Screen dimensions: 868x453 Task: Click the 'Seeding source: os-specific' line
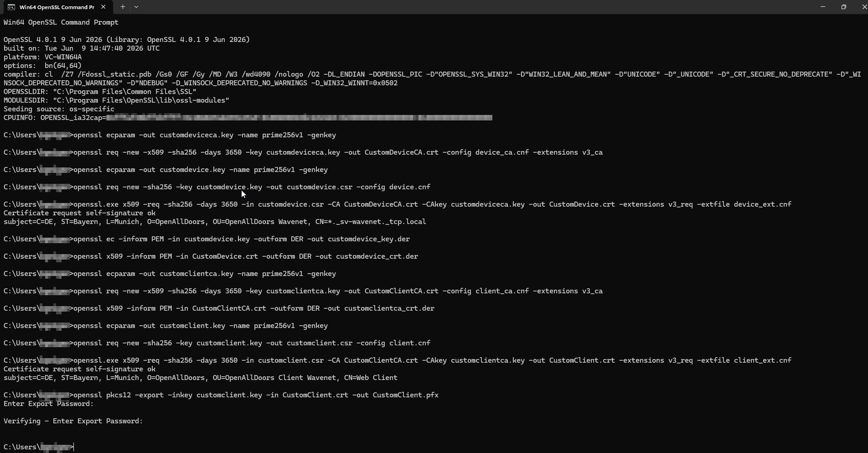(59, 109)
